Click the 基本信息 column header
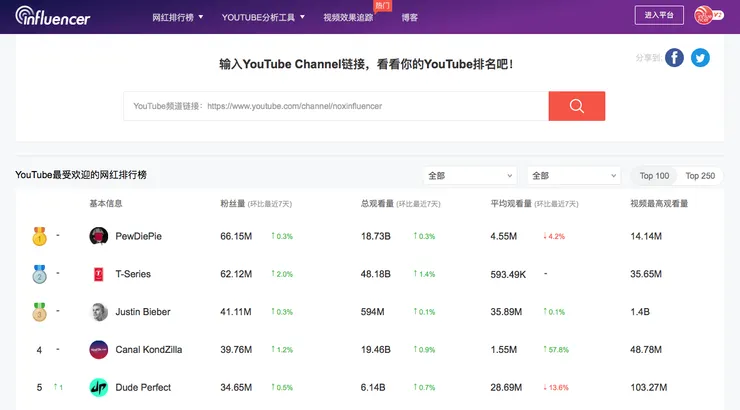740x410 pixels. tap(106, 203)
